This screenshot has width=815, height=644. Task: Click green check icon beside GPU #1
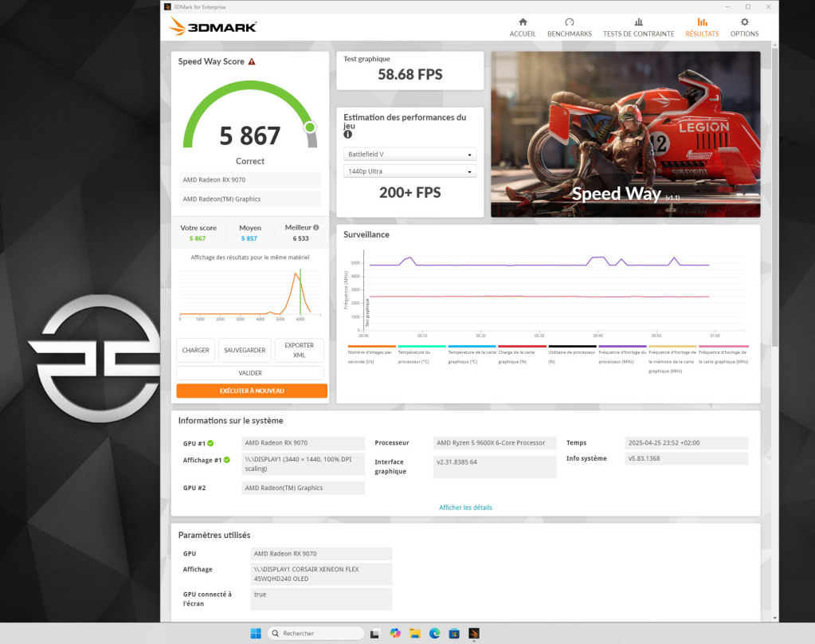[210, 443]
